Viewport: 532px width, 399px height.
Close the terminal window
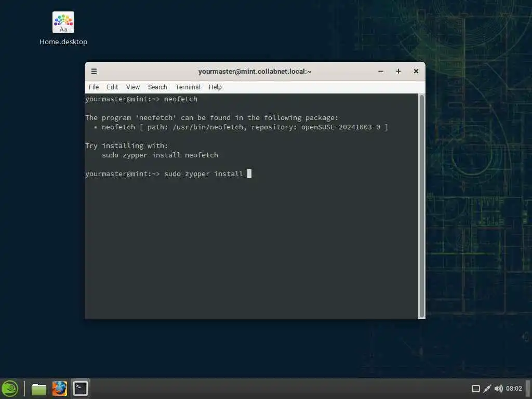[x=416, y=71]
